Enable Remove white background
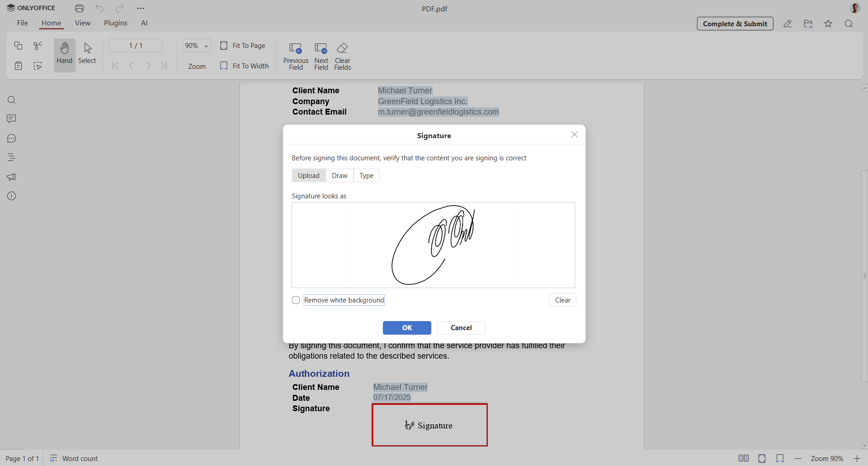Image resolution: width=868 pixels, height=466 pixels. pos(296,300)
